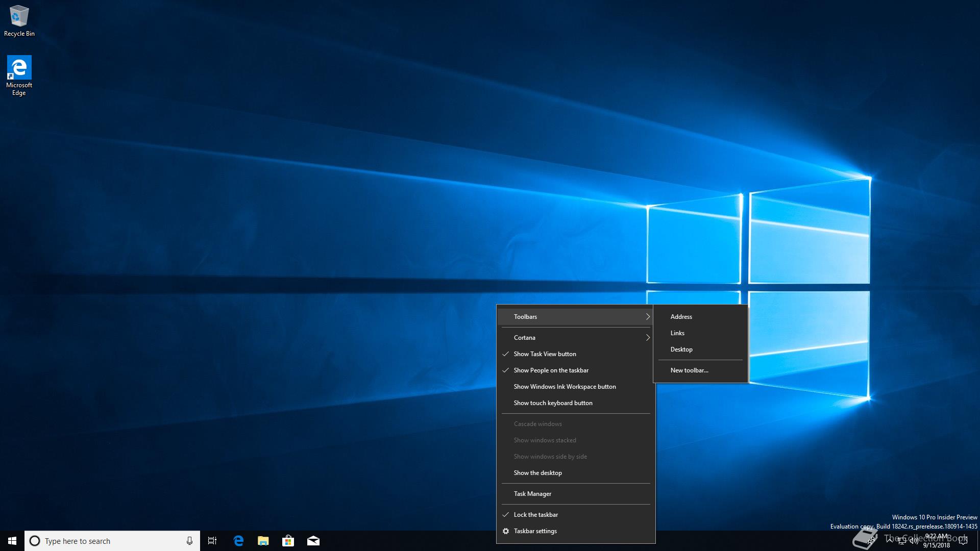Open File Explorer from the taskbar

click(x=263, y=541)
